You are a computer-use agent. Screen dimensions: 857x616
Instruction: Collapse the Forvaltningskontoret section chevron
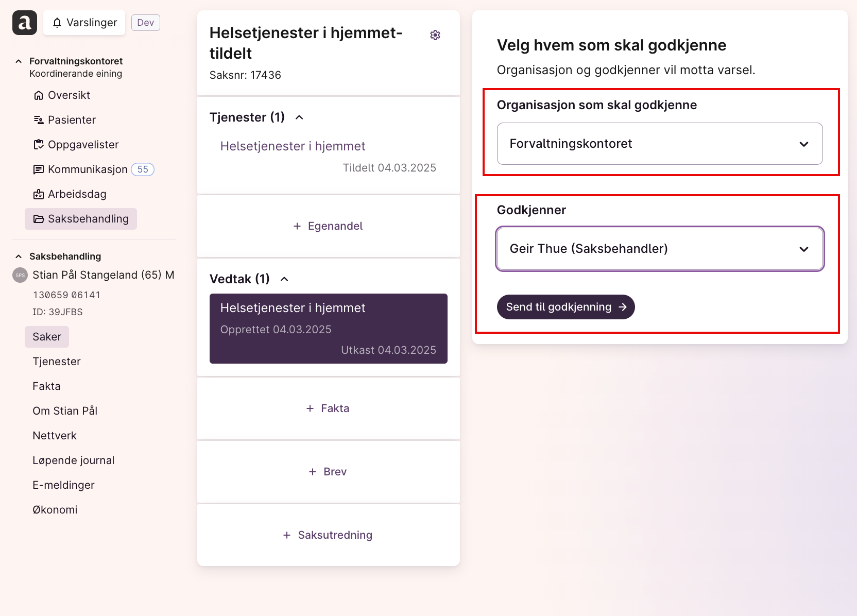[x=19, y=61]
